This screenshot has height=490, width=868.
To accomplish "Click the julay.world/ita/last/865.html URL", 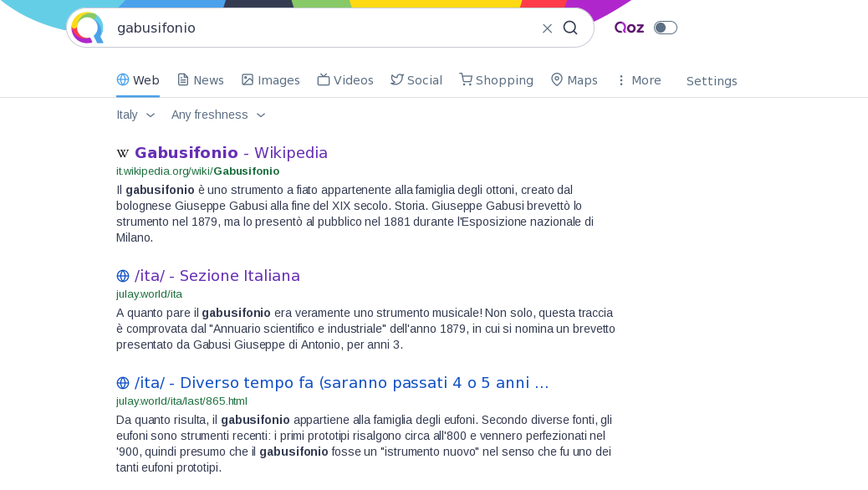I will 181,401.
